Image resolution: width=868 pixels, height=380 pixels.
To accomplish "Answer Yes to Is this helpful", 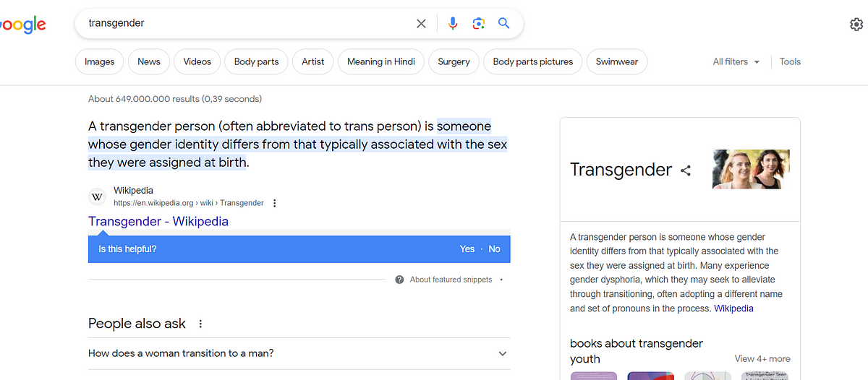I will tap(467, 249).
